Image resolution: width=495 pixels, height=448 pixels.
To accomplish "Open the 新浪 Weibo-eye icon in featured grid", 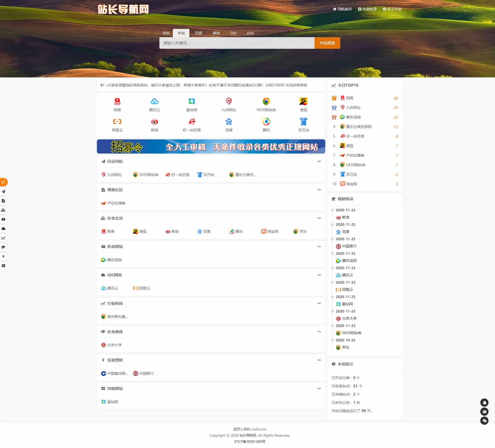I will (154, 122).
